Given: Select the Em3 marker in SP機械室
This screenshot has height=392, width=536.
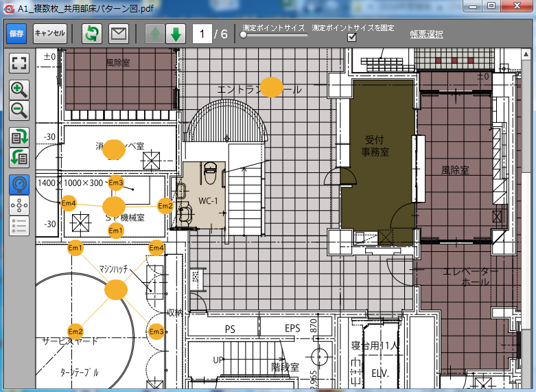Looking at the screenshot, I should [x=116, y=182].
